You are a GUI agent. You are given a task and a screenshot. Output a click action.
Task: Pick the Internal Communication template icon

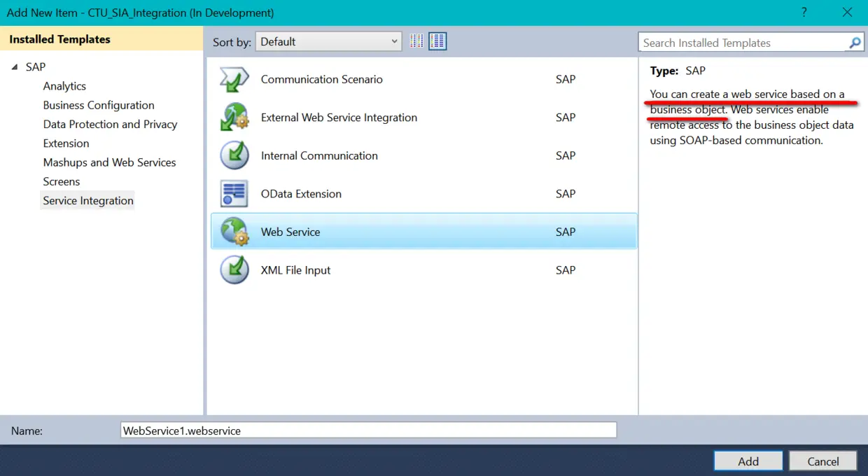[x=234, y=155]
